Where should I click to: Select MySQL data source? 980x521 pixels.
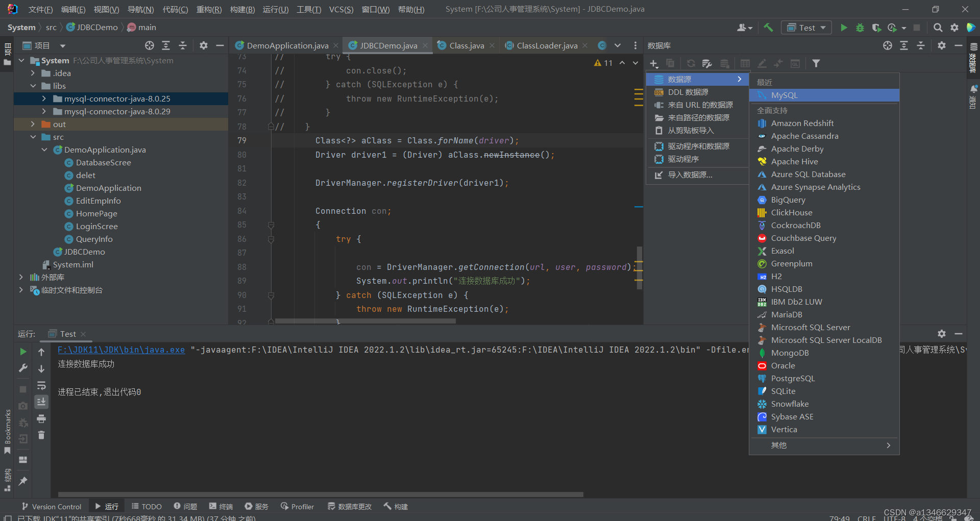click(x=824, y=95)
